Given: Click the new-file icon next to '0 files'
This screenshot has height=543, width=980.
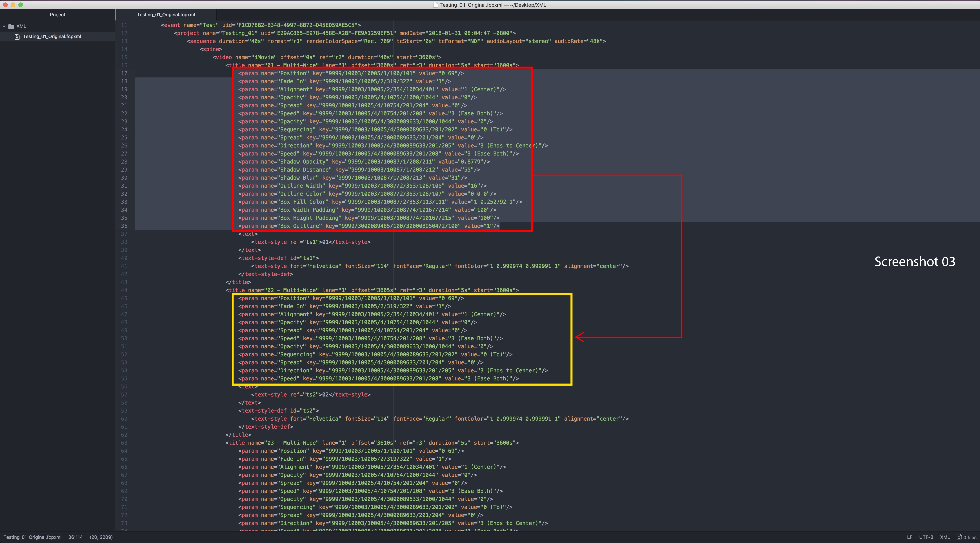Looking at the screenshot, I should (x=960, y=537).
